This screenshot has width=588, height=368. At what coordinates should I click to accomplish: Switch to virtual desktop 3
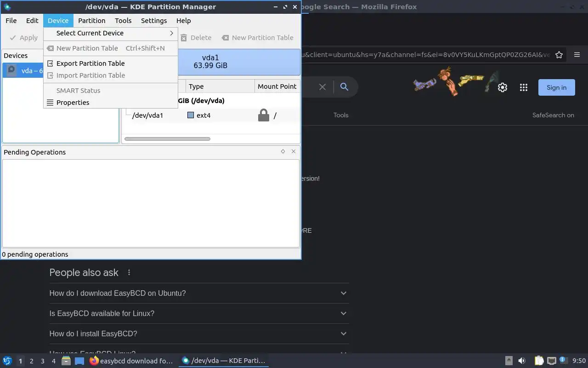pyautogui.click(x=42, y=361)
